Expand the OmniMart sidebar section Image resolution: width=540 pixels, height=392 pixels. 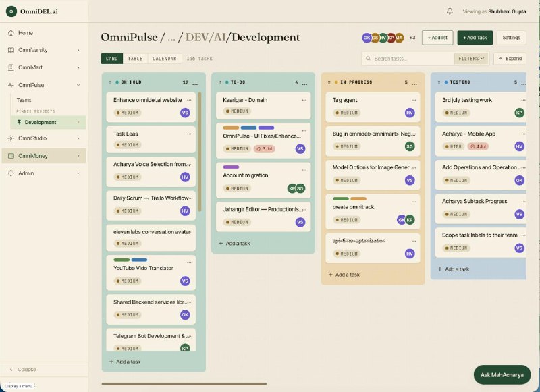pyautogui.click(x=78, y=67)
